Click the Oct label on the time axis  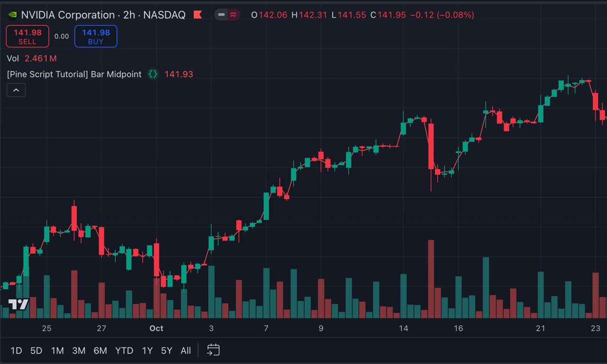pos(156,328)
